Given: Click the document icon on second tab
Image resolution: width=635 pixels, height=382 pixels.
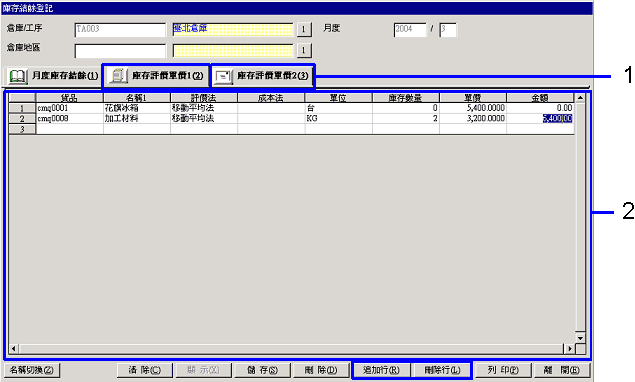Looking at the screenshot, I should pyautogui.click(x=118, y=76).
